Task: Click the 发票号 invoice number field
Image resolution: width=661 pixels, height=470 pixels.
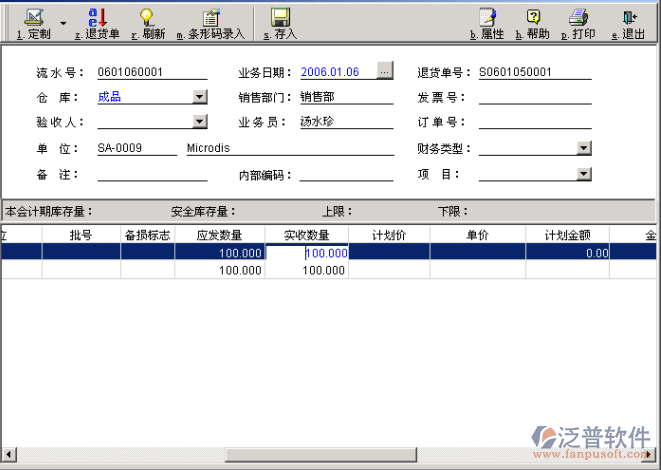Action: click(534, 97)
